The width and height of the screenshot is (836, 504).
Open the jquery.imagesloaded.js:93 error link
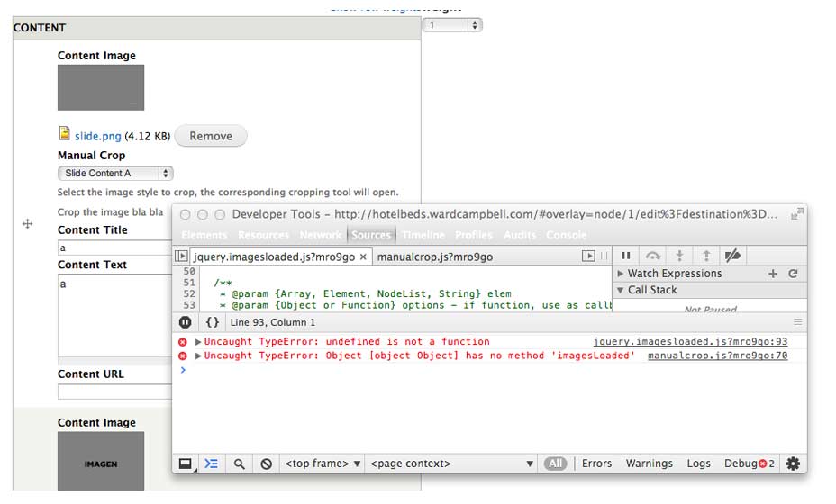click(690, 342)
